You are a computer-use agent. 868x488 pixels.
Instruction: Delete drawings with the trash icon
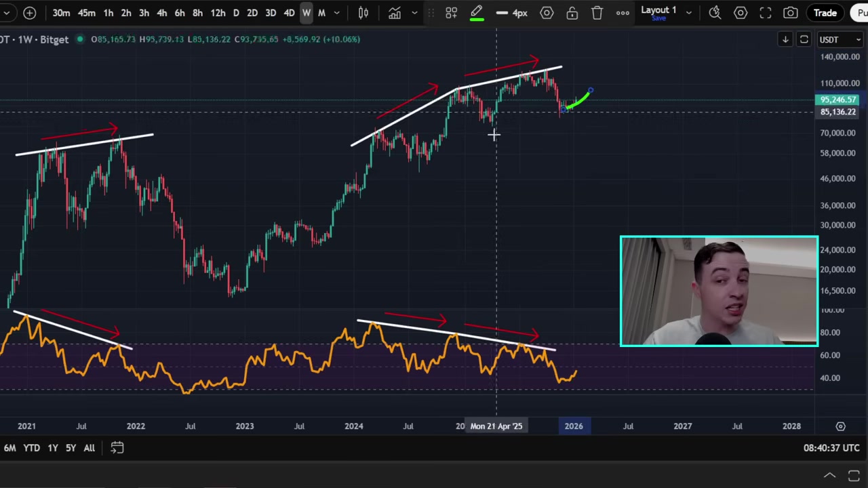pos(597,12)
